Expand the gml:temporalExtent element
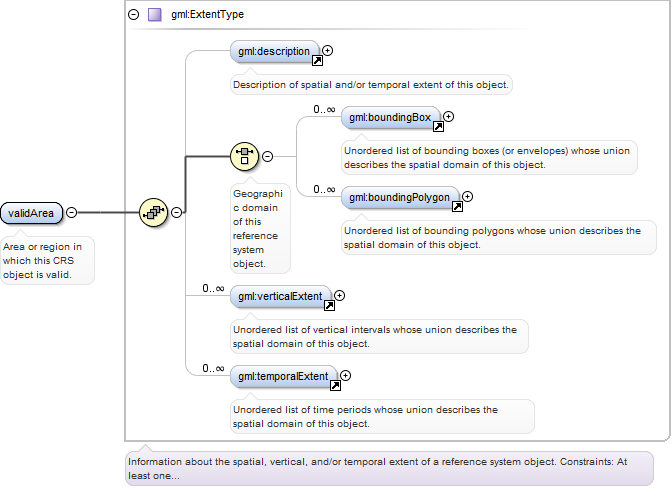This screenshot has height=489, width=672. 345,376
